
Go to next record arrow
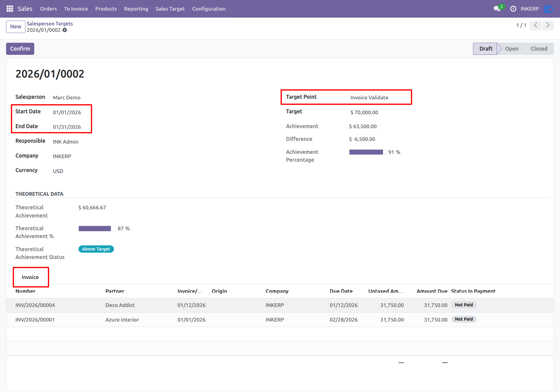tap(548, 25)
